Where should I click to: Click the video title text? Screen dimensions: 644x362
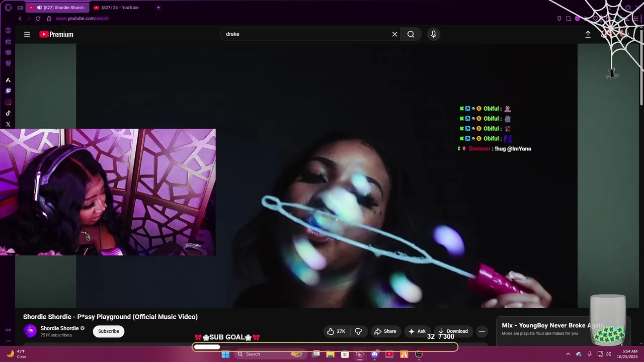[110, 317]
